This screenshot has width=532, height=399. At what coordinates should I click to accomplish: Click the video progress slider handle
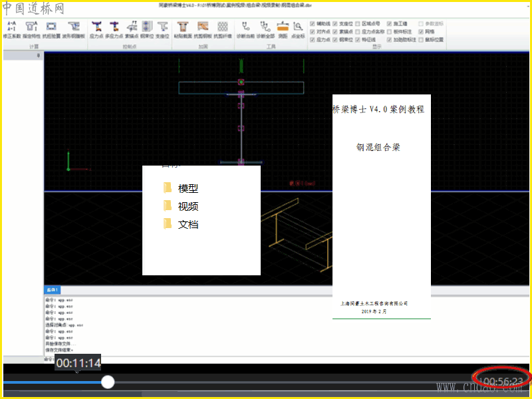click(108, 382)
